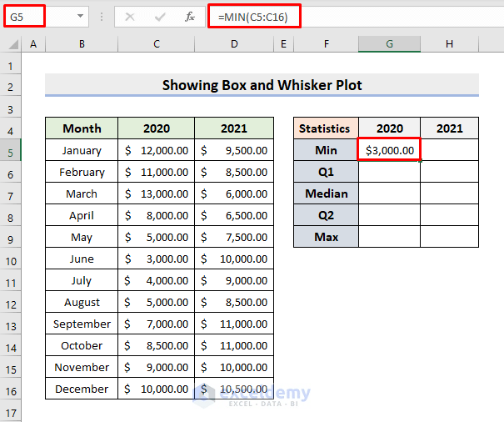The width and height of the screenshot is (504, 422).
Task: Click the Statistics header cell
Action: [x=326, y=128]
